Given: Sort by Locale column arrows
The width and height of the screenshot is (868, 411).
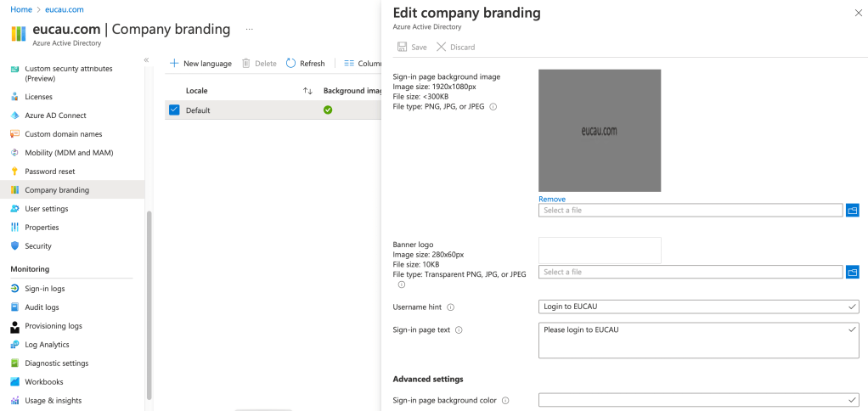Looking at the screenshot, I should point(307,91).
